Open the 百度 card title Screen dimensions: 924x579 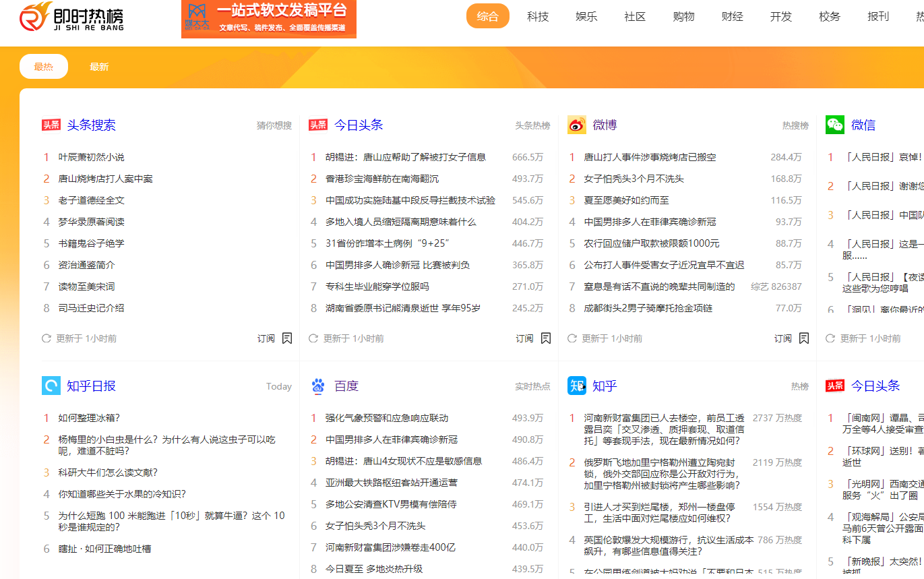(x=346, y=386)
